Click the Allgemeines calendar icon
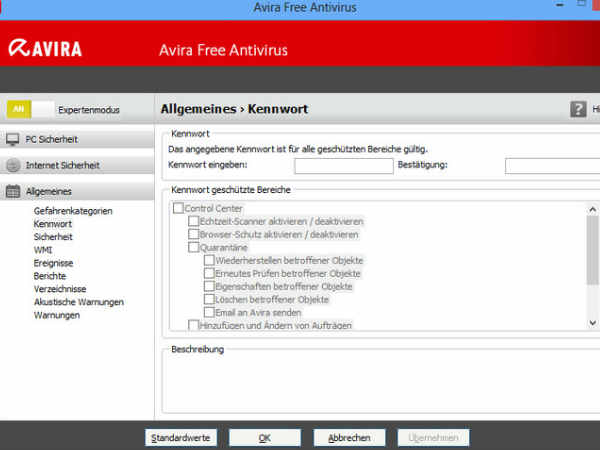The width and height of the screenshot is (600, 450). point(13,191)
